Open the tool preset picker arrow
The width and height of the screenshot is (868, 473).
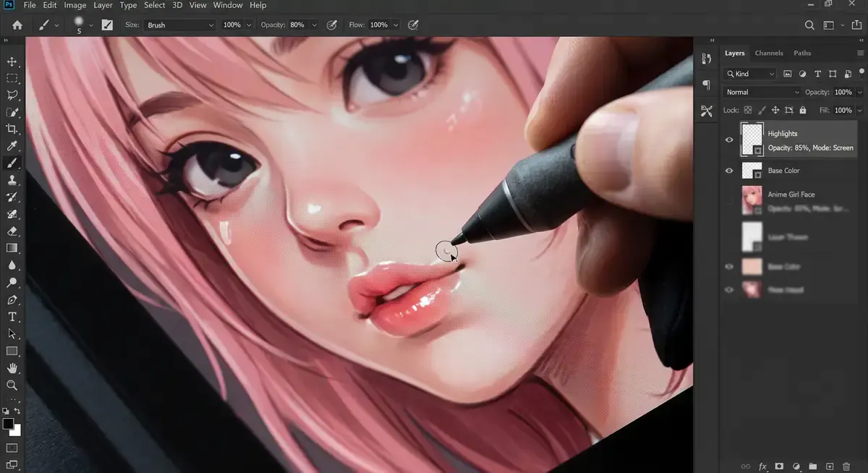click(57, 25)
